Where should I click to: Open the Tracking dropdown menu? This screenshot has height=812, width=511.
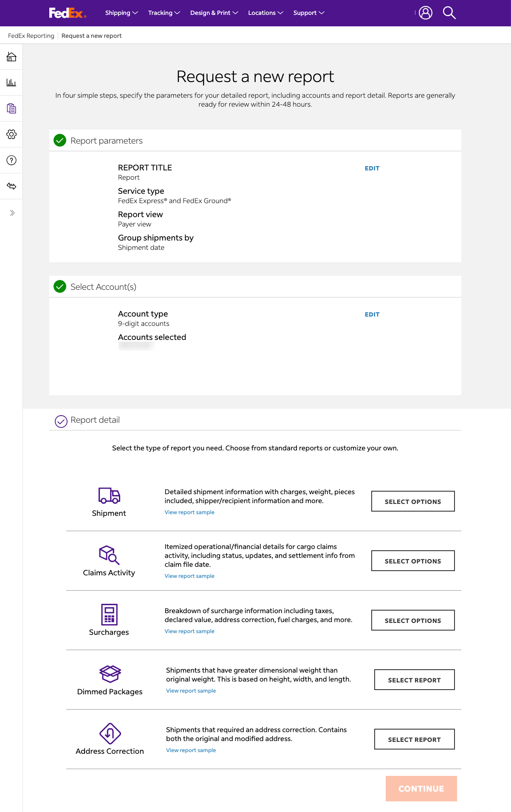click(x=164, y=13)
